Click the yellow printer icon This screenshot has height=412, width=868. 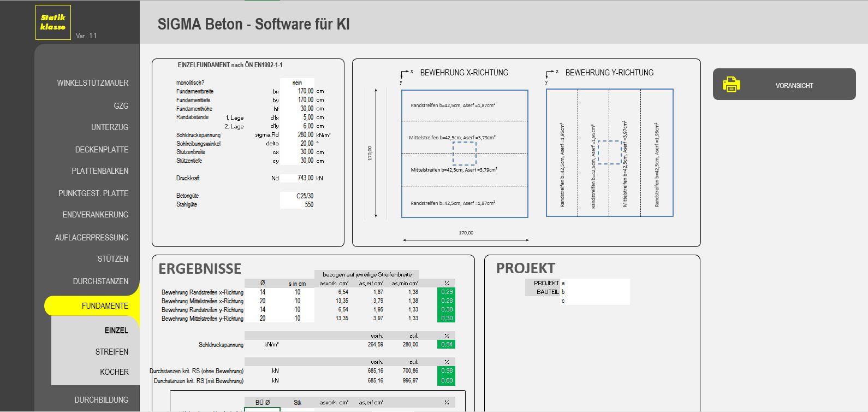[731, 85]
